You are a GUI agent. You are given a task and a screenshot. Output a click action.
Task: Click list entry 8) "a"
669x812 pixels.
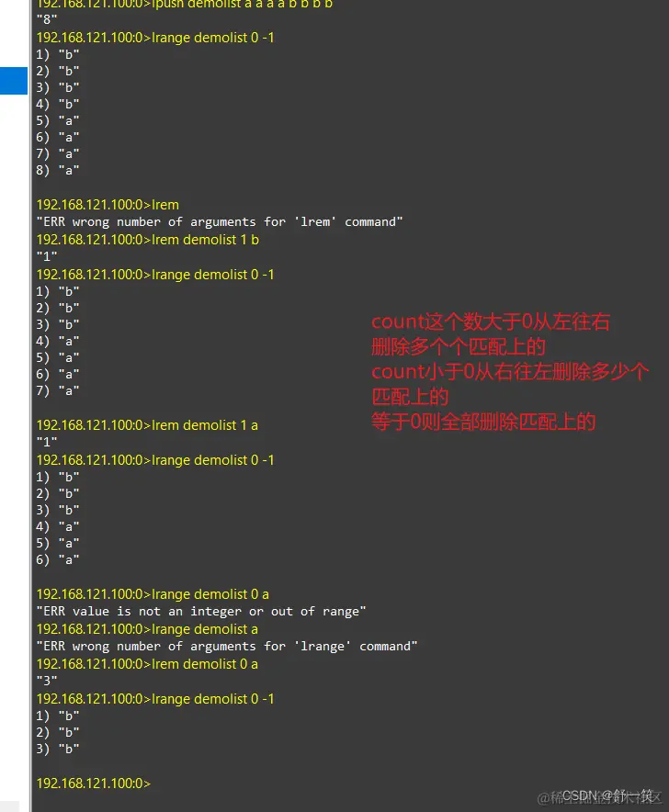pyautogui.click(x=58, y=170)
